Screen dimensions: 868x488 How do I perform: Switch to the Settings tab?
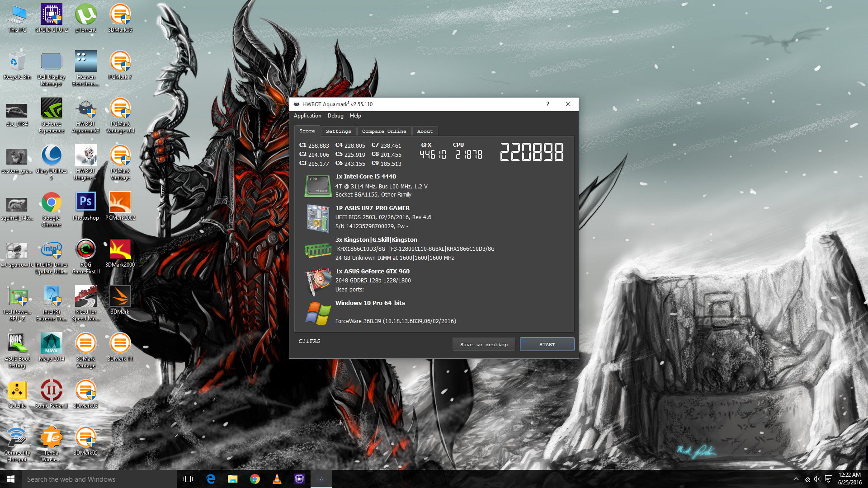339,131
